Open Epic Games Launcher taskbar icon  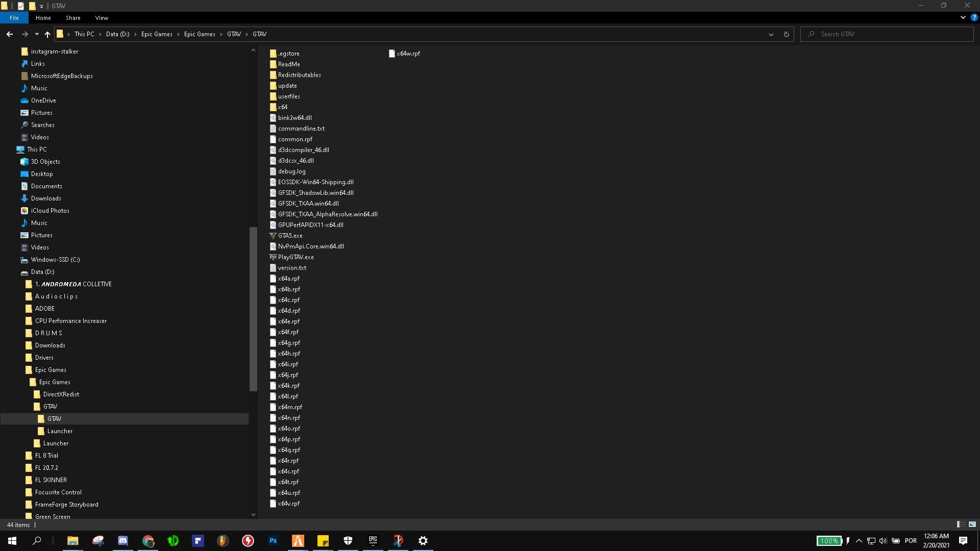pyautogui.click(x=373, y=541)
